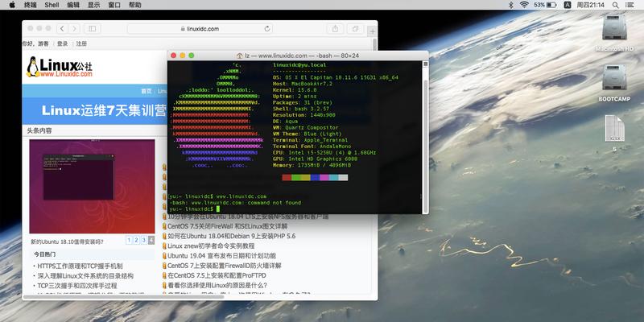Click the linuxidc.com address bar

200,29
